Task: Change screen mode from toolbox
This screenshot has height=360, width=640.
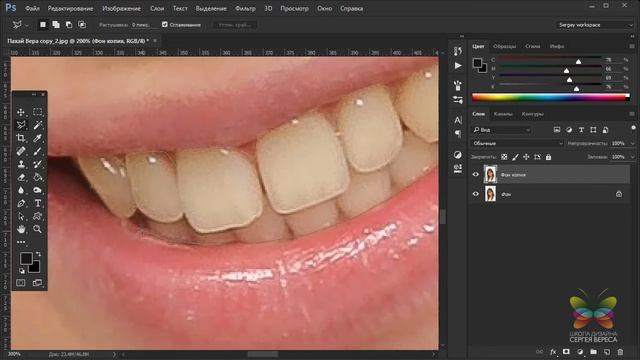Action: (x=38, y=282)
